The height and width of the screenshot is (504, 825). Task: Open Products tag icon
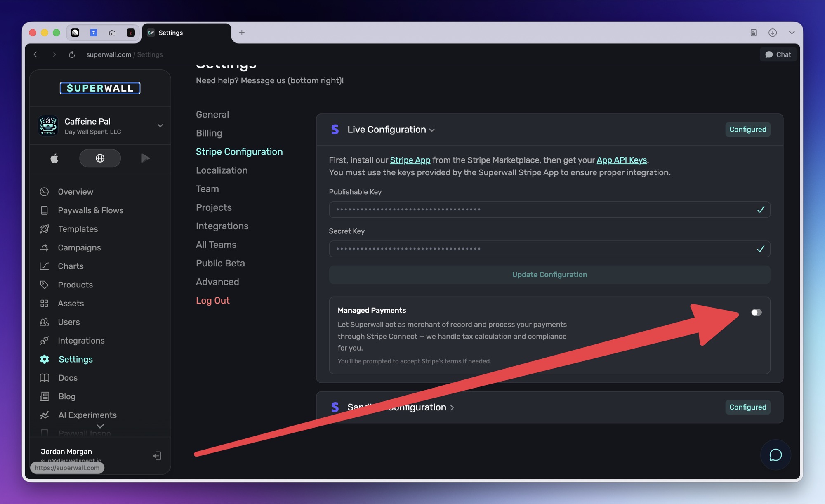click(x=44, y=285)
